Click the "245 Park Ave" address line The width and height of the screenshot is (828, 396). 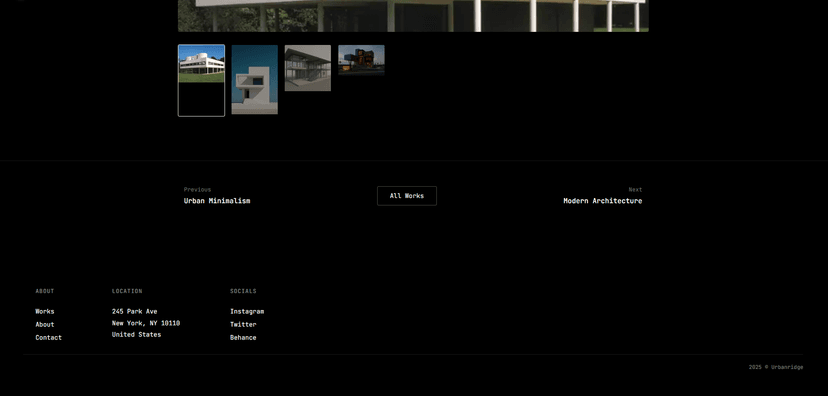point(135,312)
